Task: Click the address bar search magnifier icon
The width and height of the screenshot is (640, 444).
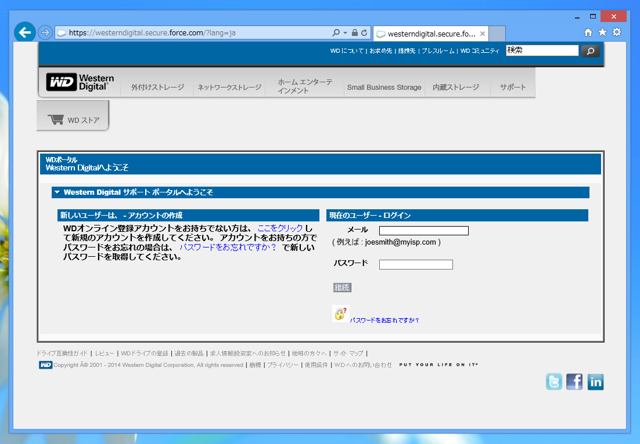Action: pos(336,33)
